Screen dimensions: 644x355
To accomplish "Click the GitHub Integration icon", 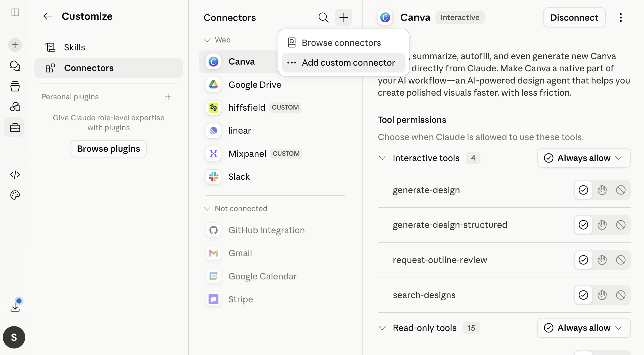I will [213, 230].
